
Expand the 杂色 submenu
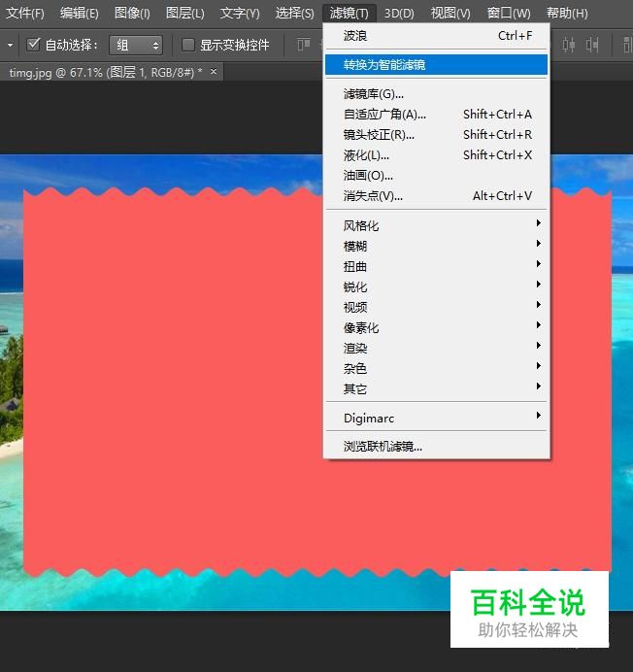437,368
